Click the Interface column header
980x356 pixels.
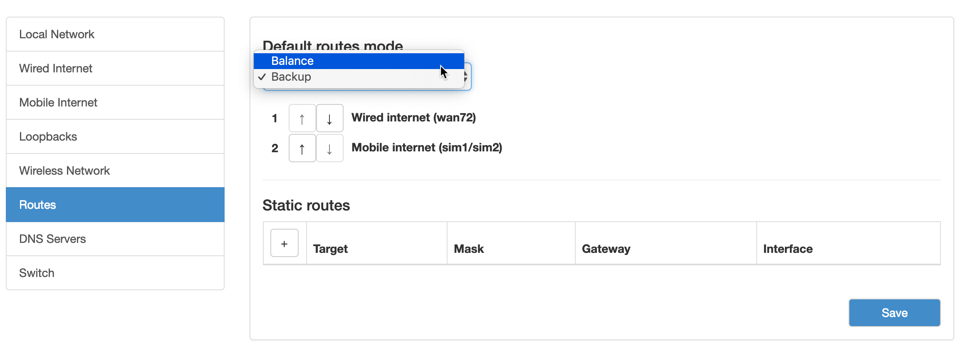pos(788,249)
